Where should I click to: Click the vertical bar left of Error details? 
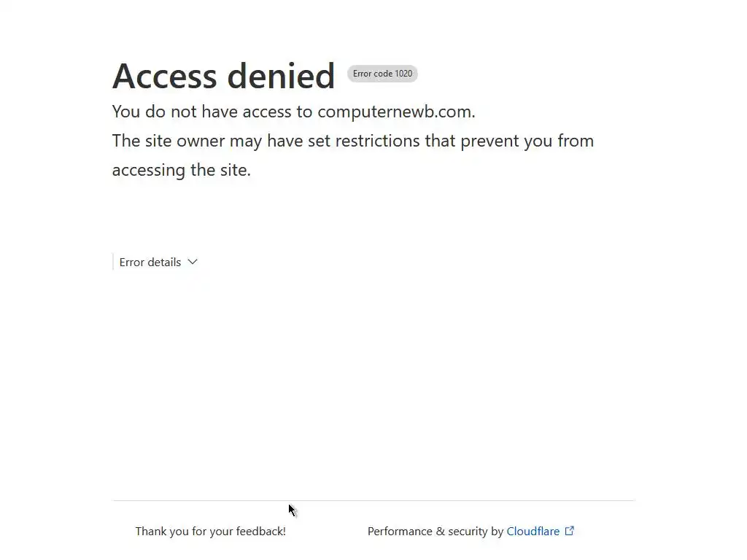pos(113,262)
